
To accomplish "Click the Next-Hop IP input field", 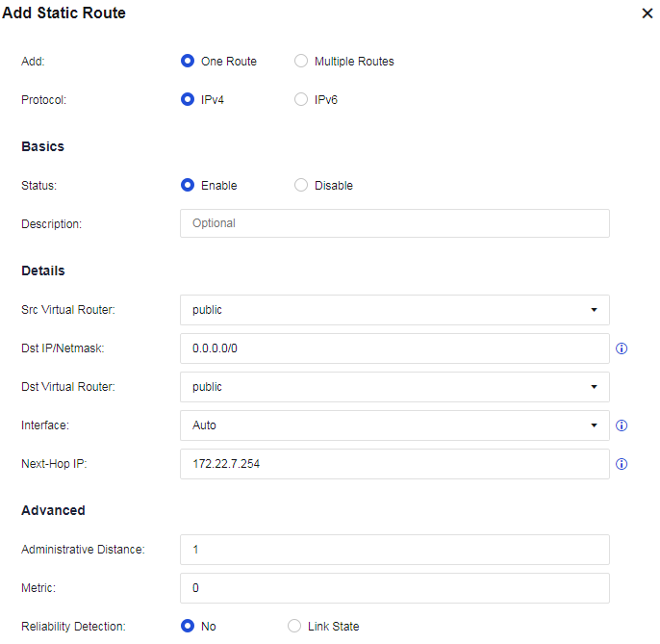I will [x=394, y=464].
